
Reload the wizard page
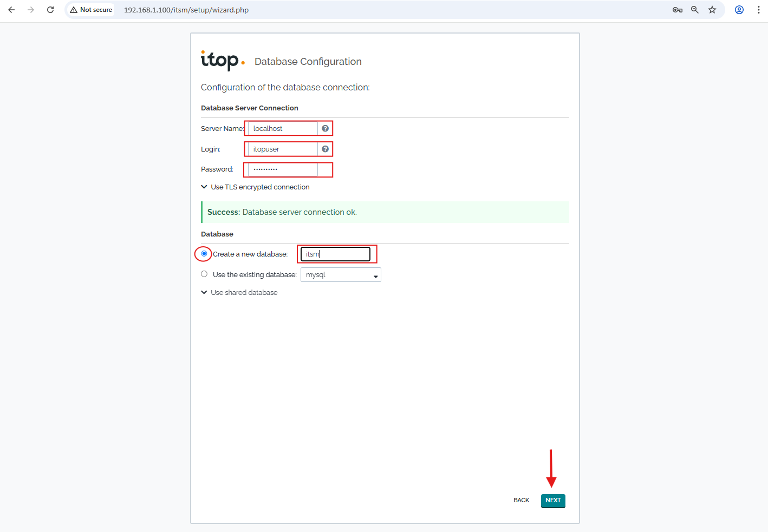pos(50,10)
